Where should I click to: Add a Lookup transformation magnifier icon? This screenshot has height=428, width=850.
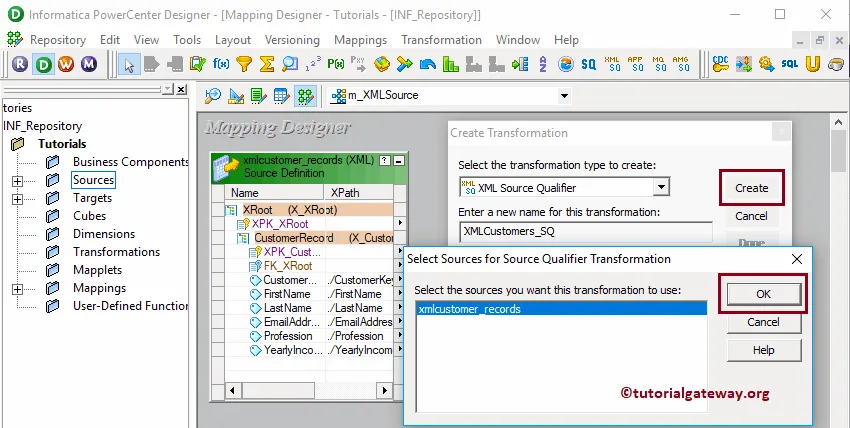pyautogui.click(x=290, y=64)
